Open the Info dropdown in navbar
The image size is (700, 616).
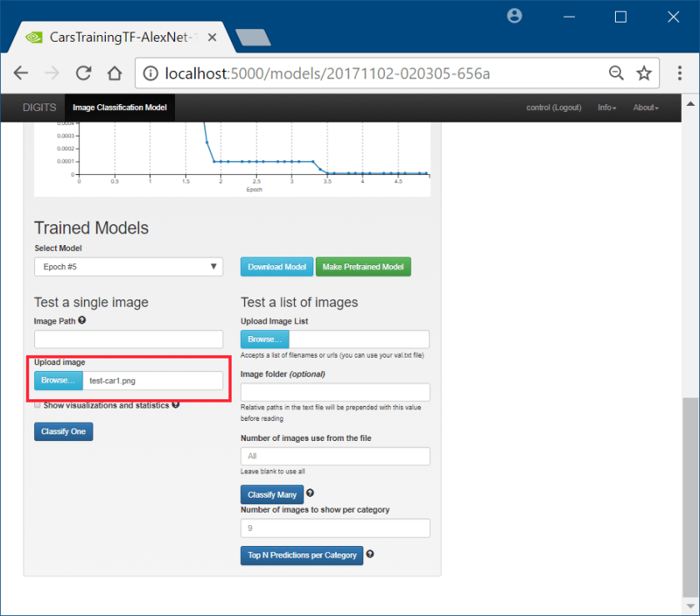click(x=607, y=108)
